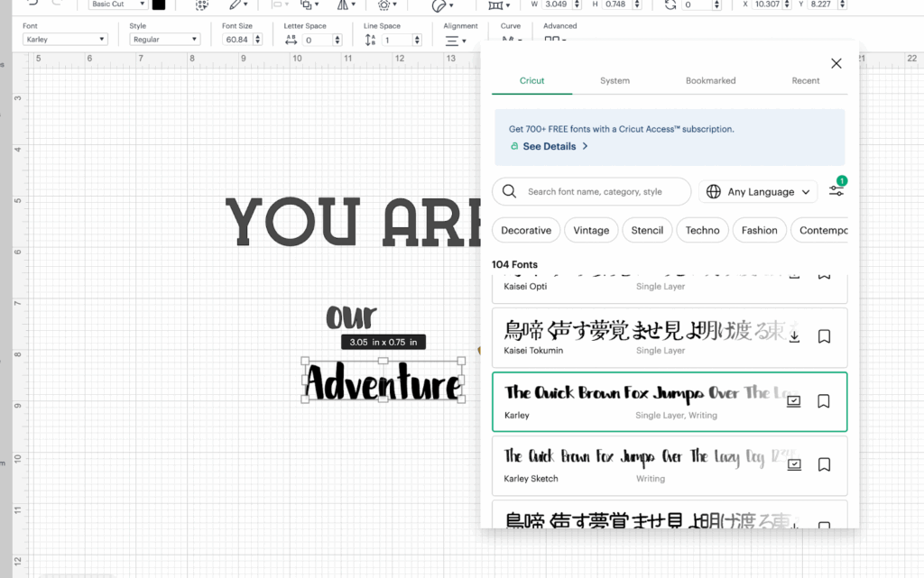Click downloaded icon on Karley Sketch
This screenshot has width=924, height=578.
tap(794, 464)
